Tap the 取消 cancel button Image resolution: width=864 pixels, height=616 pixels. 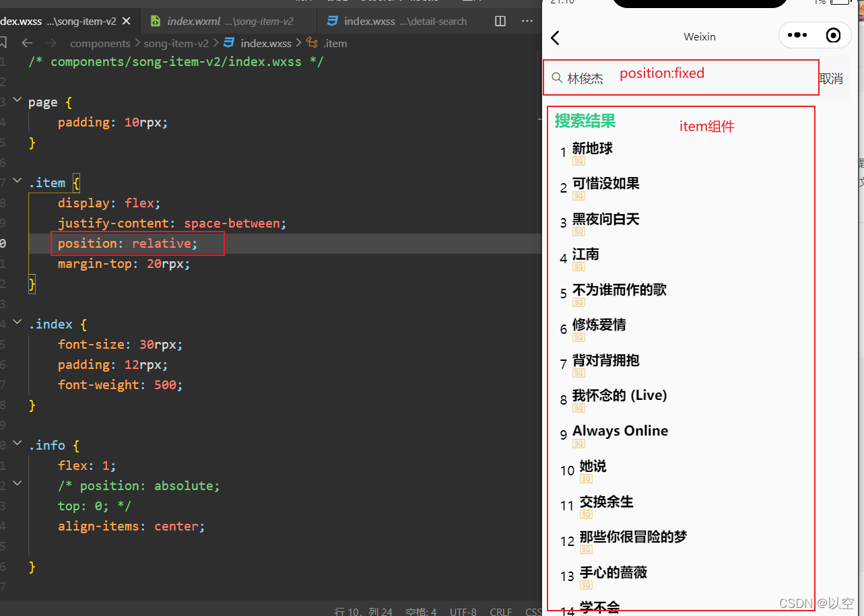point(831,79)
